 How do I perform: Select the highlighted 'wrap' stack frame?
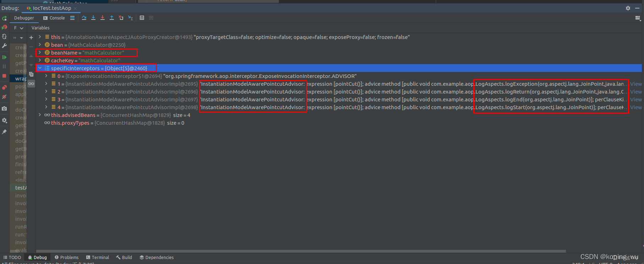tap(18, 79)
